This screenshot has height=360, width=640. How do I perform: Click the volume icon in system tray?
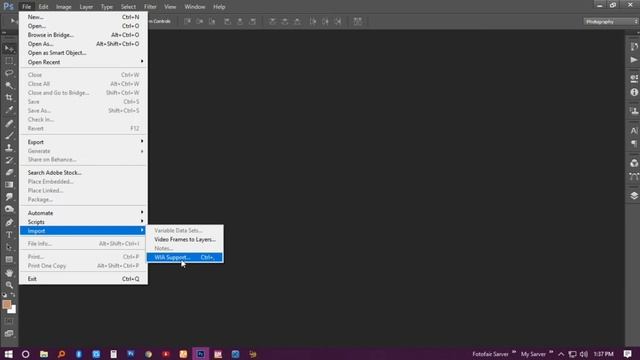pos(584,354)
